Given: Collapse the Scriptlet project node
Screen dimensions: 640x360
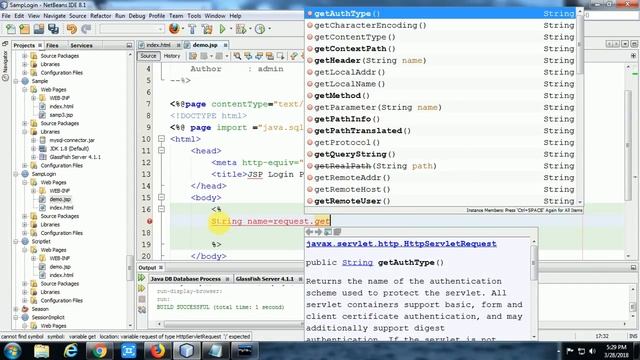Looking at the screenshot, I should [16, 241].
